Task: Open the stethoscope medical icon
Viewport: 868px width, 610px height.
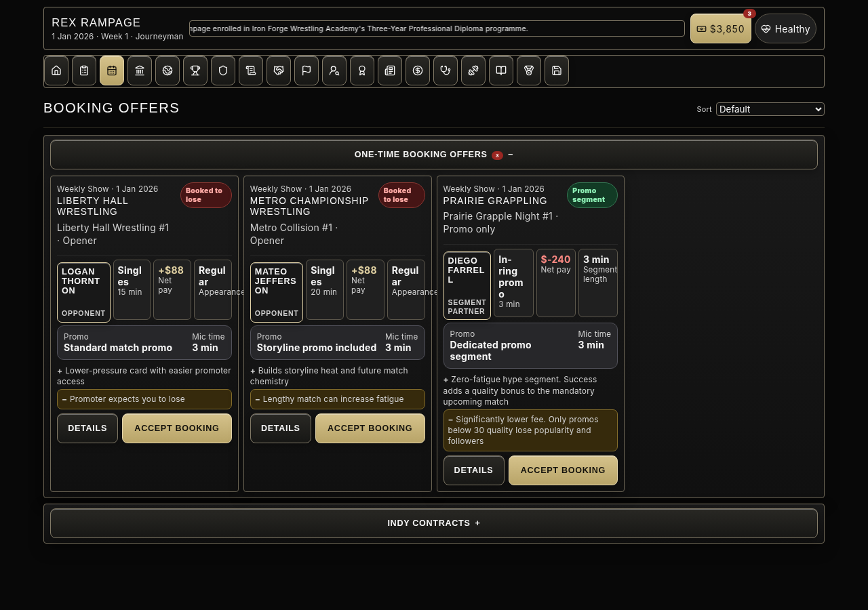Action: tap(446, 70)
